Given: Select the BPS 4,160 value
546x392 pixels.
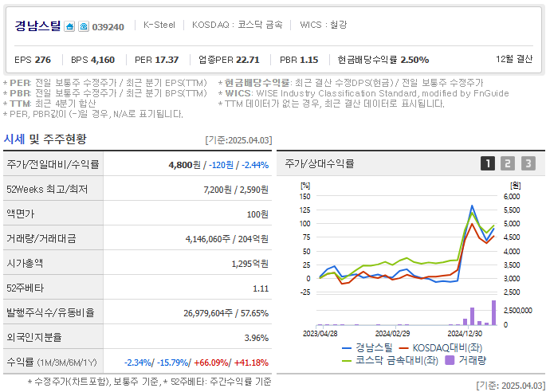Looking at the screenshot, I should [x=93, y=60].
